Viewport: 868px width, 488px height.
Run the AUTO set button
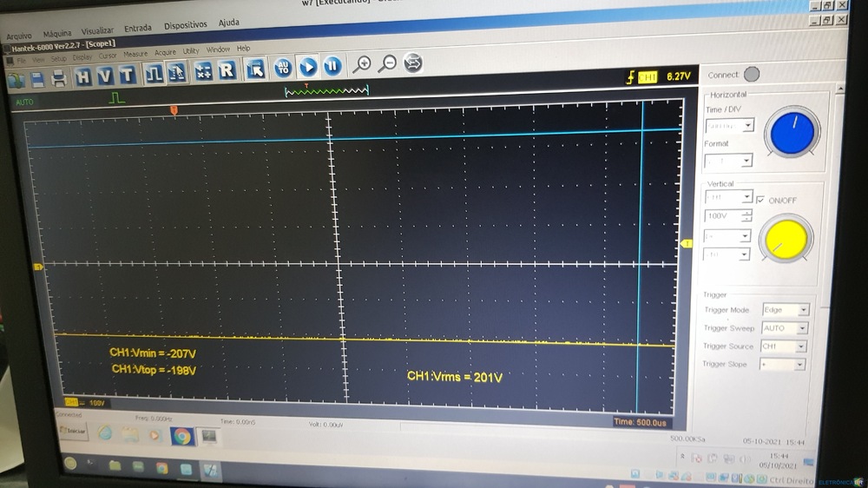pos(283,68)
